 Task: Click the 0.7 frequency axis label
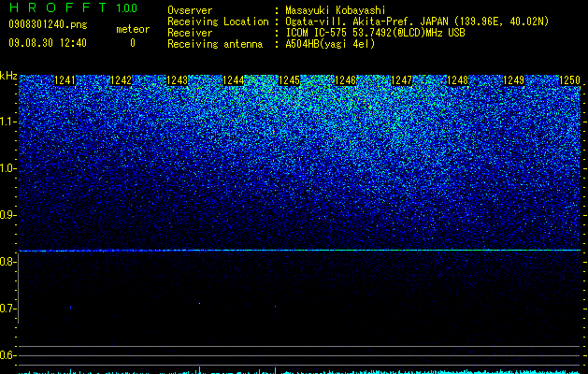point(8,309)
